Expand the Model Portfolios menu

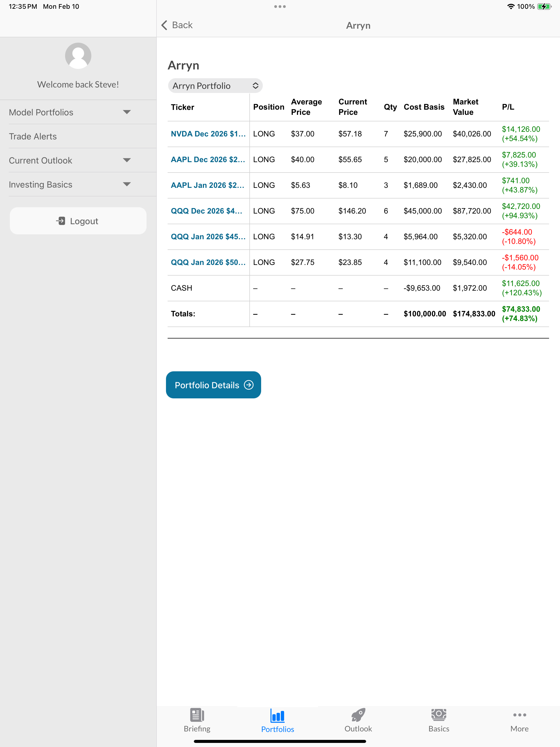78,112
